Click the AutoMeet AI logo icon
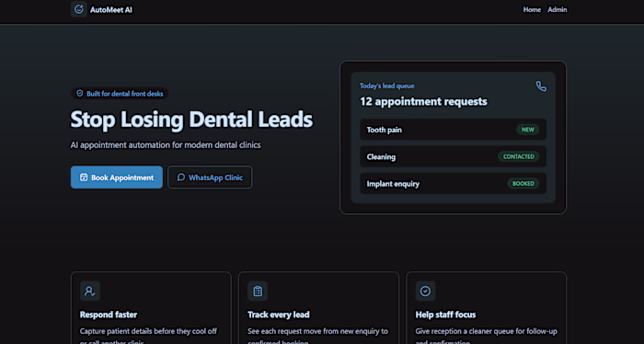The image size is (644, 344). pos(79,9)
